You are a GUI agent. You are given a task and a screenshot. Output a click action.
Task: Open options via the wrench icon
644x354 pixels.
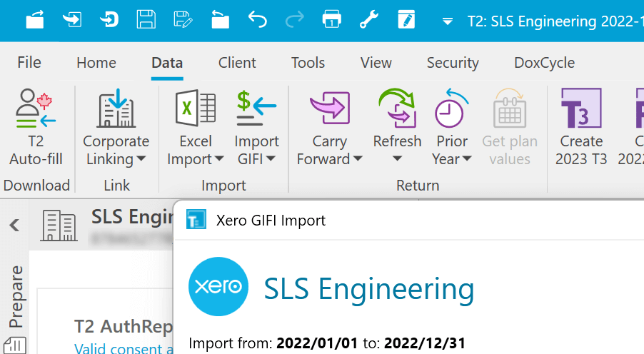click(369, 20)
